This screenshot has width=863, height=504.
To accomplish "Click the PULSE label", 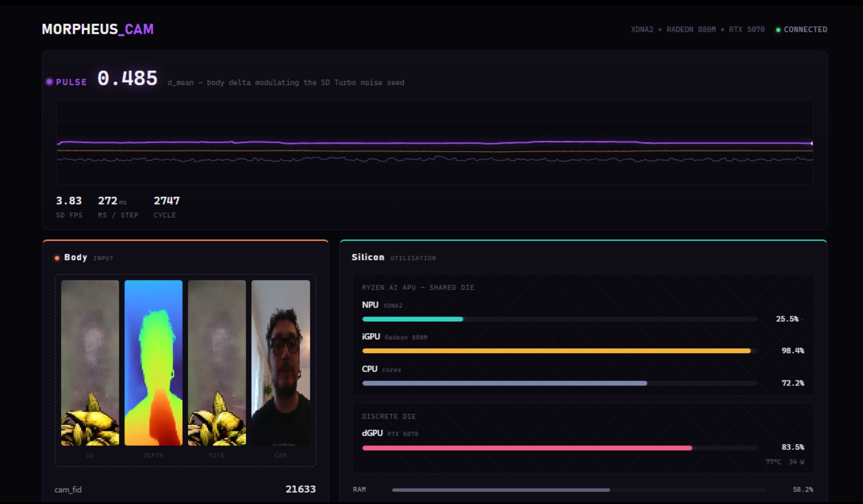I will click(71, 82).
